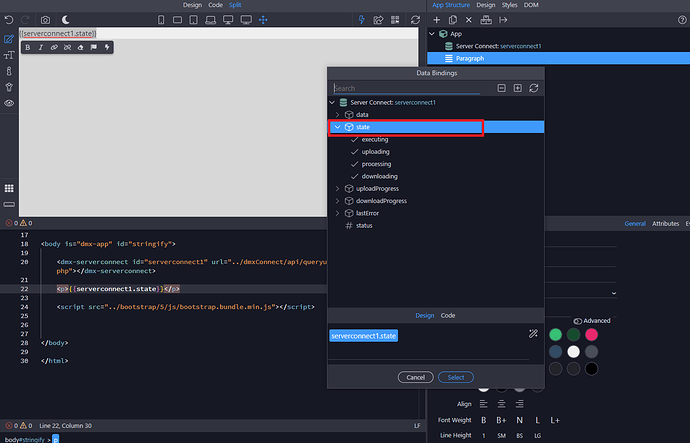Image resolution: width=690 pixels, height=443 pixels.
Task: Click the blue lightning bolt toolbar icon
Action: pos(362,20)
